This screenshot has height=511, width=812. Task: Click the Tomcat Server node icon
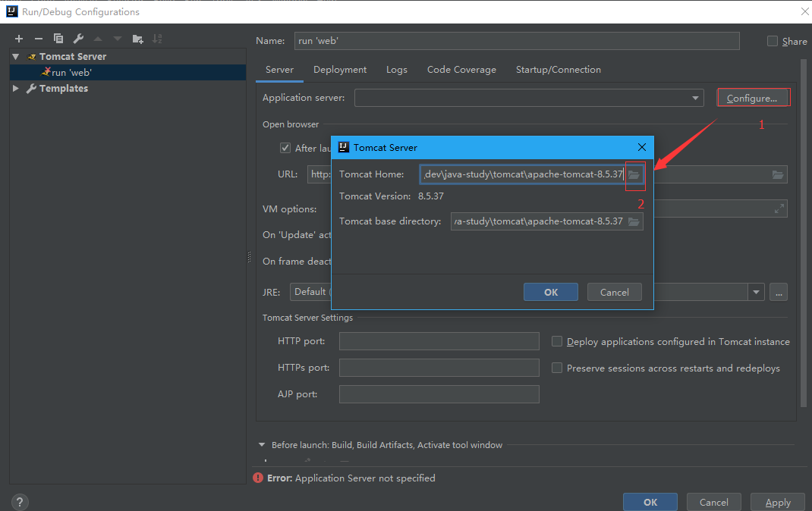tap(32, 56)
